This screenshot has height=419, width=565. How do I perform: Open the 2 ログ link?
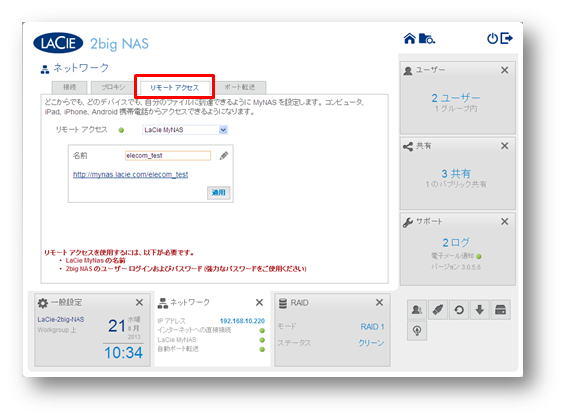(456, 242)
